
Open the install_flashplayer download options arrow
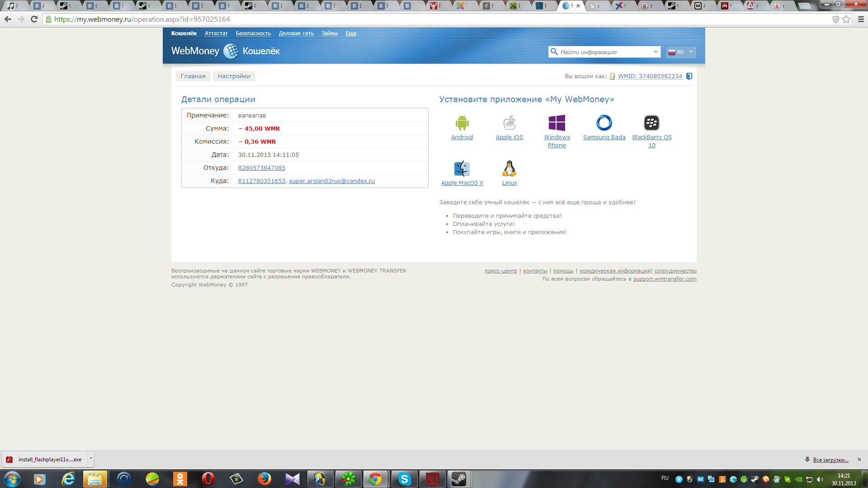pyautogui.click(x=91, y=459)
